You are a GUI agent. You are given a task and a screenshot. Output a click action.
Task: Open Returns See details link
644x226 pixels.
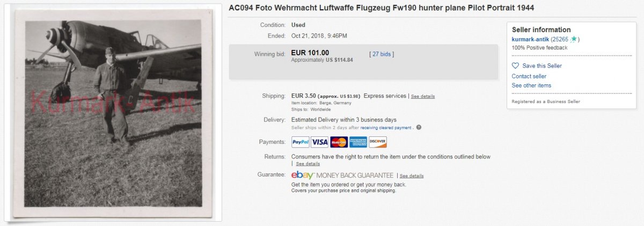tap(308, 164)
